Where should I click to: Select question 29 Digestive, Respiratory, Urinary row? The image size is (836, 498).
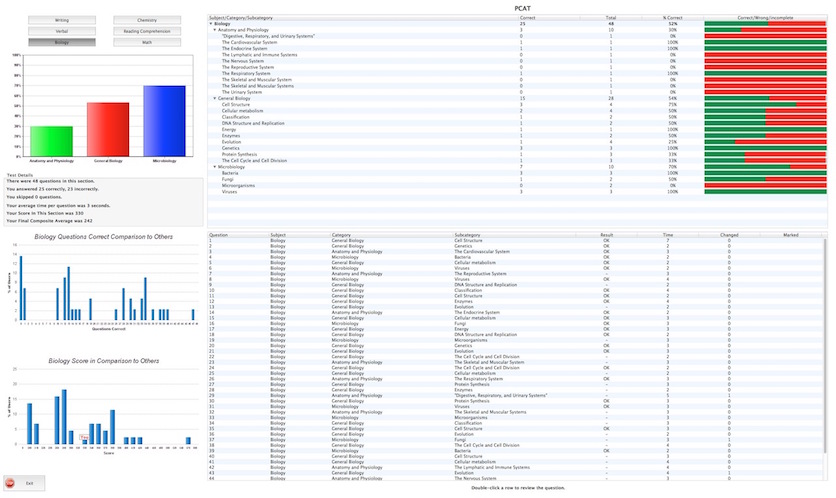pyautogui.click(x=515, y=396)
